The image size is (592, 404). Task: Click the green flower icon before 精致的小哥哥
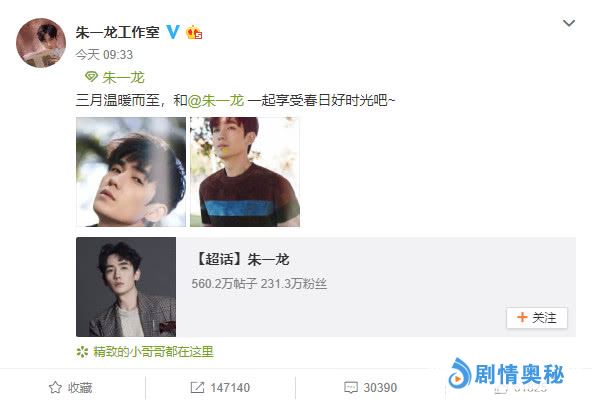point(82,352)
